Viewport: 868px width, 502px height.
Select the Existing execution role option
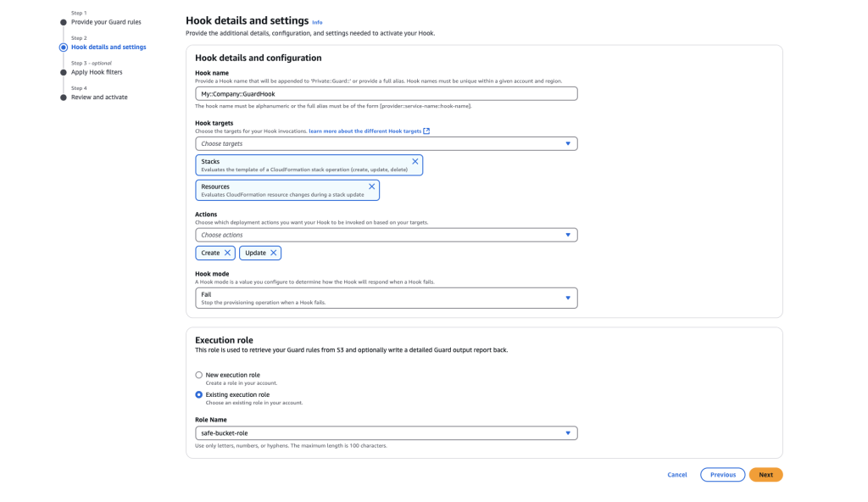[198, 395]
